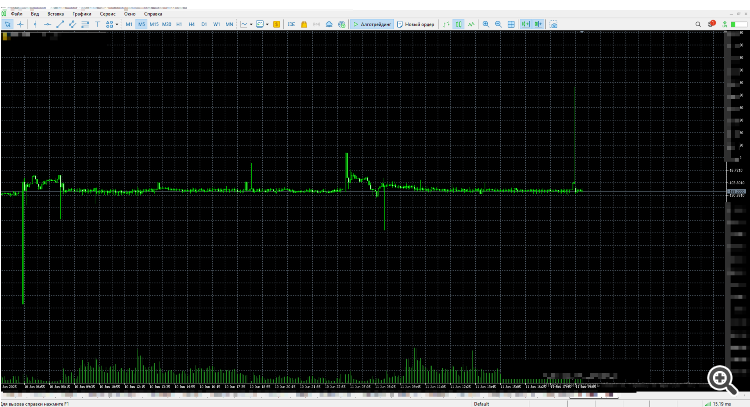Switch chart to M15 timeframe
The height and width of the screenshot is (407, 750).
(x=154, y=24)
